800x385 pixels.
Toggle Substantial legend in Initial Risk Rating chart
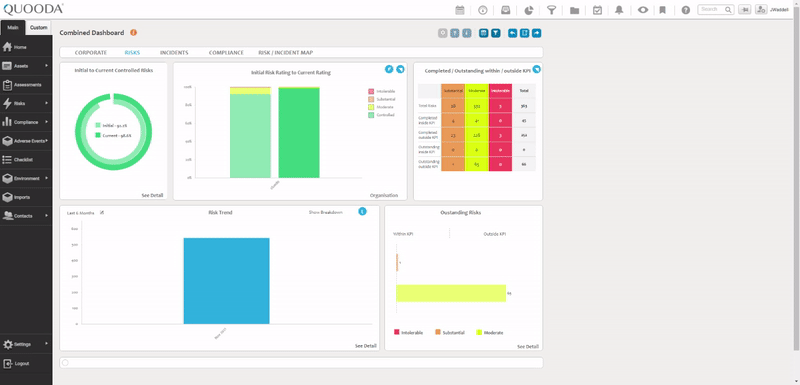(382, 99)
